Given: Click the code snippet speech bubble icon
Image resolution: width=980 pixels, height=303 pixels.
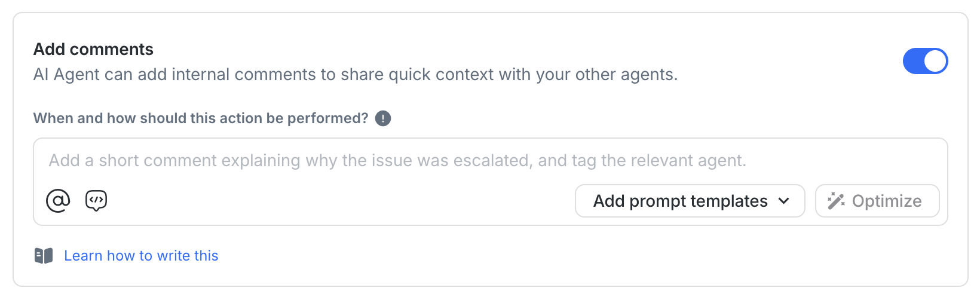Looking at the screenshot, I should pos(96,201).
